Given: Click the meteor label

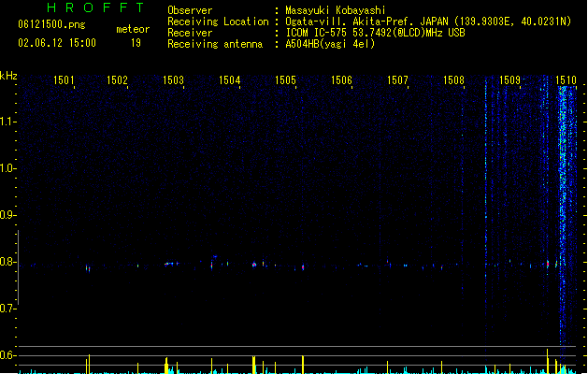Looking at the screenshot, I should point(133,29).
